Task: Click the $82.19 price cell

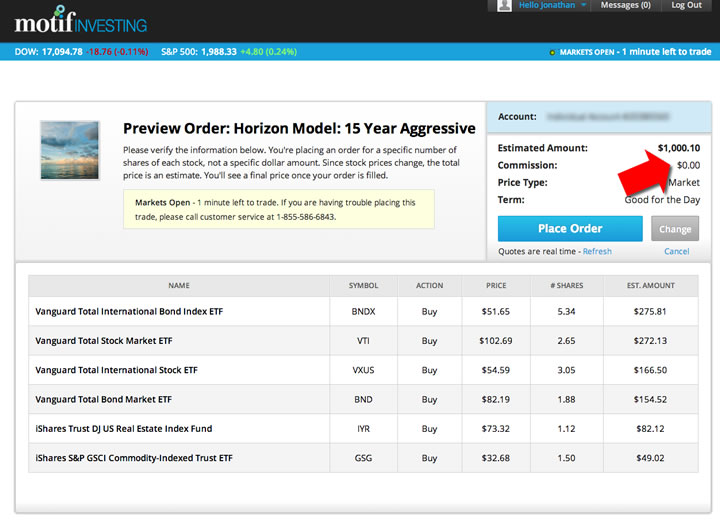Action: tap(495, 400)
